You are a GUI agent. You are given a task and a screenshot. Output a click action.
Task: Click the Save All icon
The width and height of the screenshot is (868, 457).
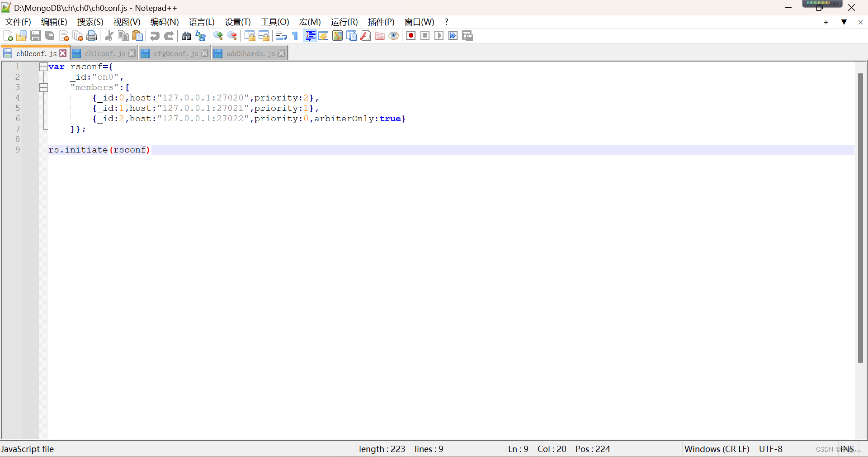[x=50, y=36]
